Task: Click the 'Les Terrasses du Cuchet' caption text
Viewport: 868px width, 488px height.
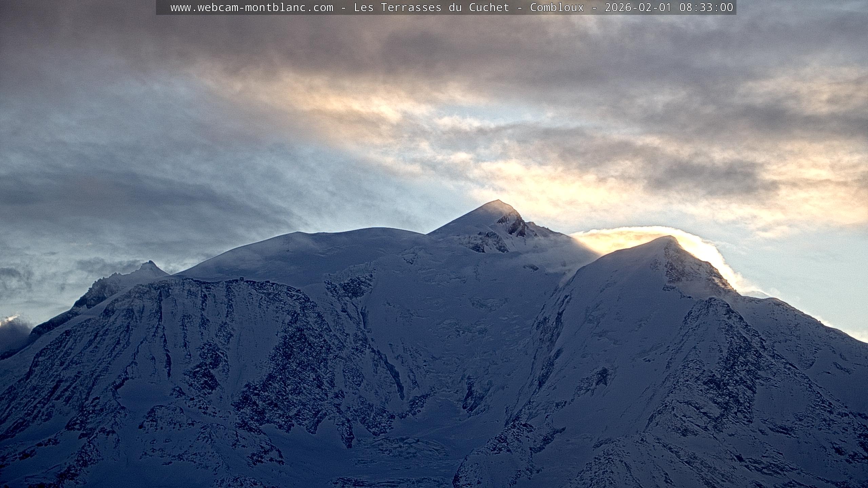Action: [431, 7]
